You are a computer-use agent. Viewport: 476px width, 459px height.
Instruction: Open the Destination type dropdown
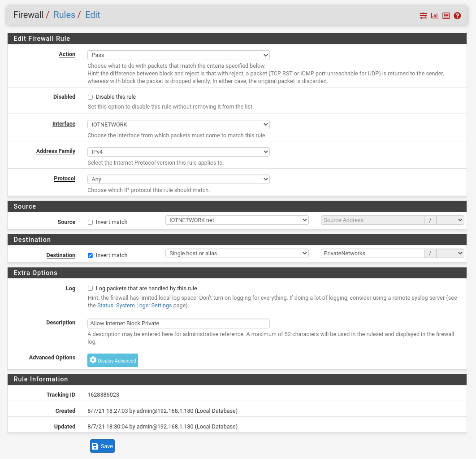click(x=237, y=253)
